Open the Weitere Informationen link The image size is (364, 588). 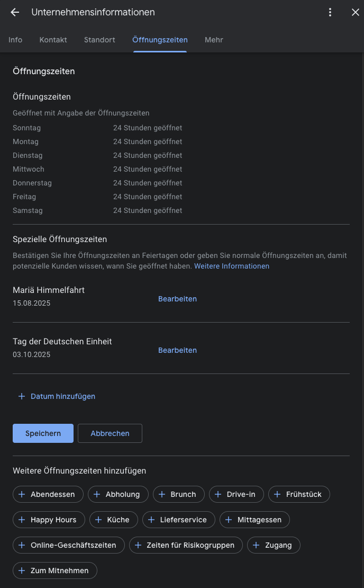pyautogui.click(x=232, y=266)
